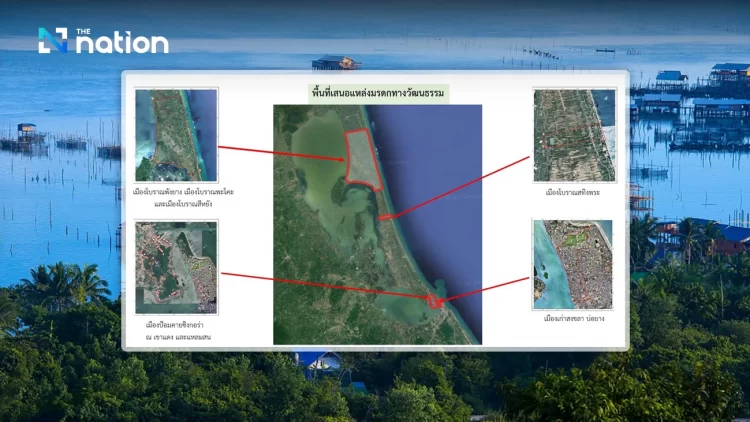The width and height of the screenshot is (750, 422).
Task: Select the caption 'เมืองโบราณสทิงพระ'
Action: (575, 190)
